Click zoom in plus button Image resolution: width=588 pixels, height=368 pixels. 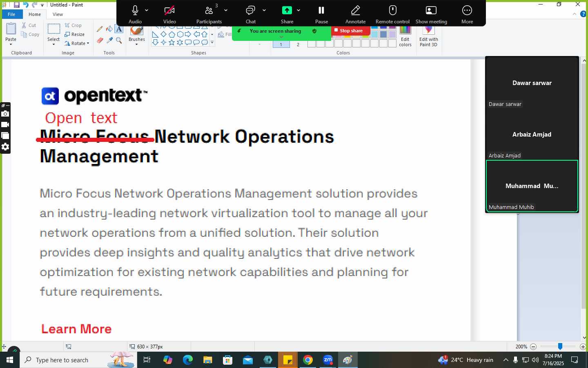583,346
